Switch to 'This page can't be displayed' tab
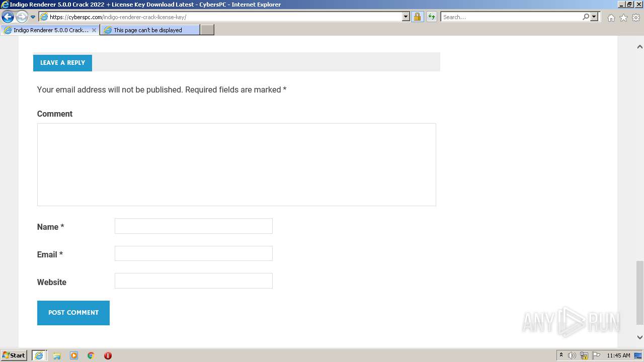This screenshot has width=644, height=362. pos(150,30)
